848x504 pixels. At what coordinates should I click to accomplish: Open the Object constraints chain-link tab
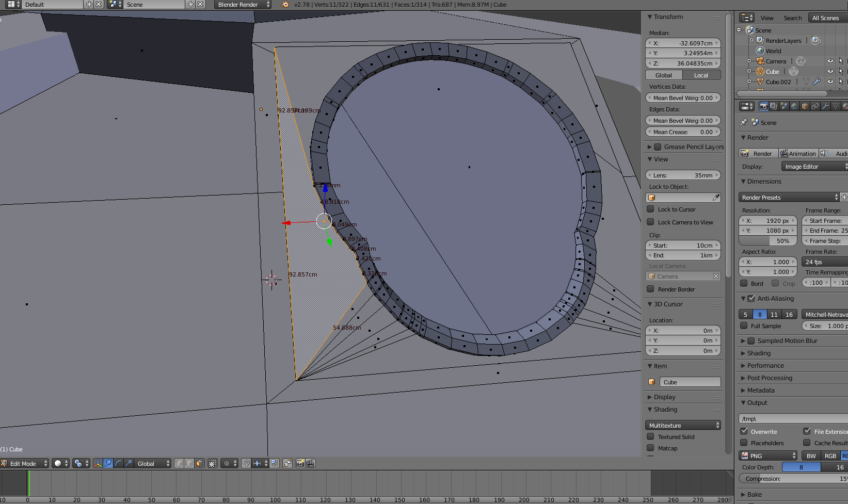click(x=815, y=106)
